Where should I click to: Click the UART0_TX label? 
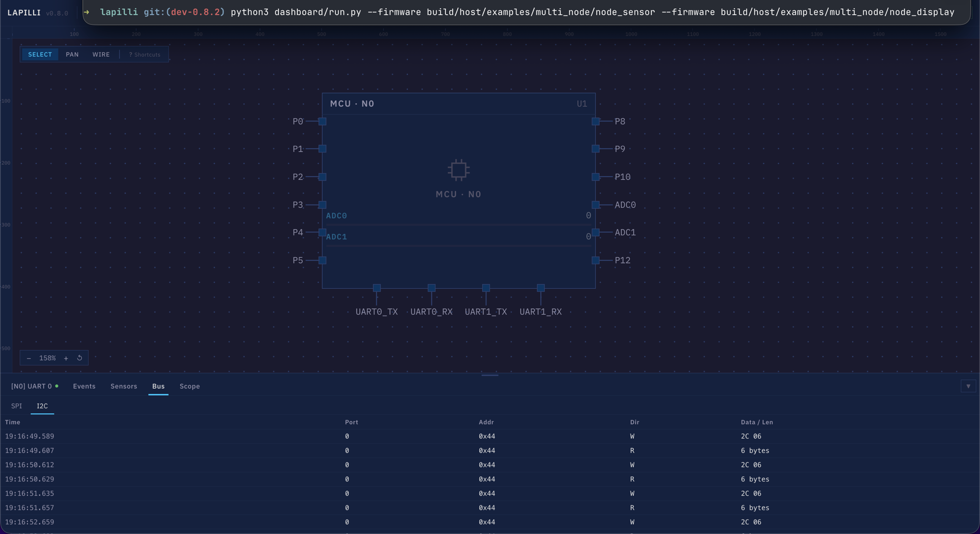377,312
